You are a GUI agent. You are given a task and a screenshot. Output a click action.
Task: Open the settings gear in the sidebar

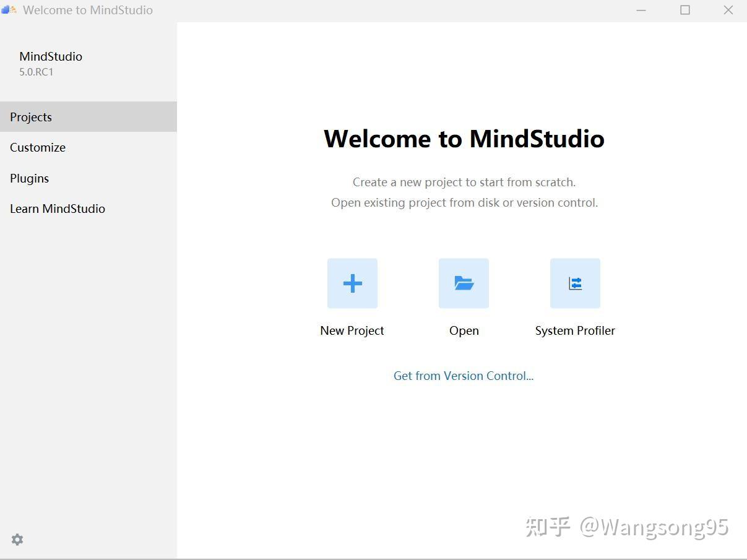tap(17, 540)
